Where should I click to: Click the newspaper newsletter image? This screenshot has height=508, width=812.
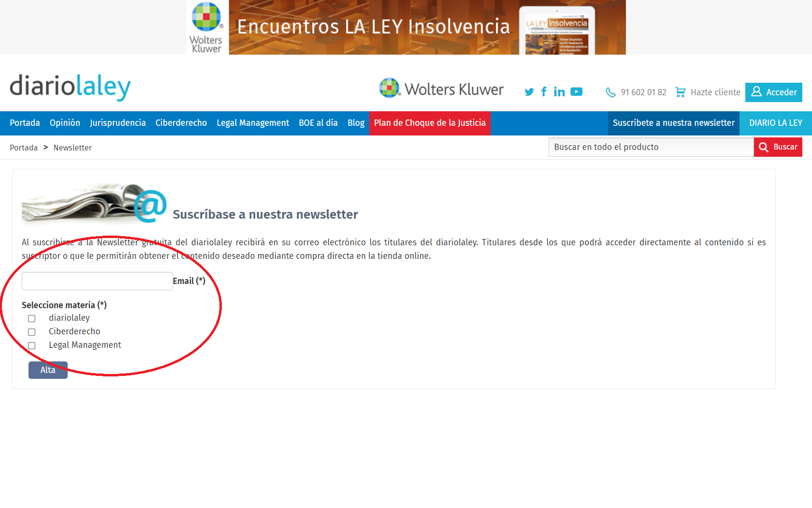point(94,203)
